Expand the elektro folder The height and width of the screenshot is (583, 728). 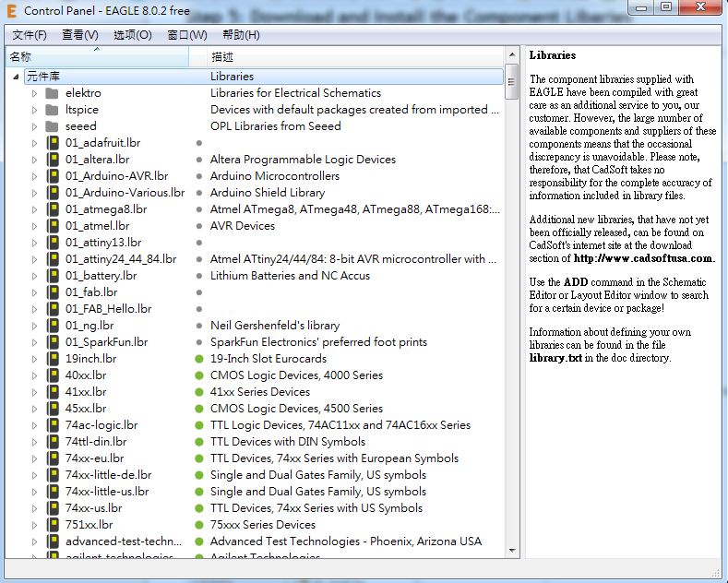point(34,93)
